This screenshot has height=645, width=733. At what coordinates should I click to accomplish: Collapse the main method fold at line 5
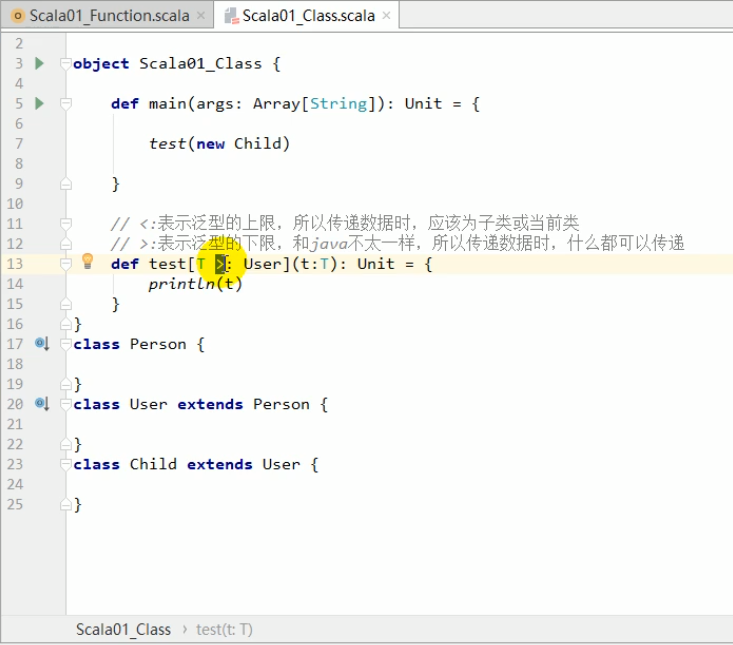66,103
